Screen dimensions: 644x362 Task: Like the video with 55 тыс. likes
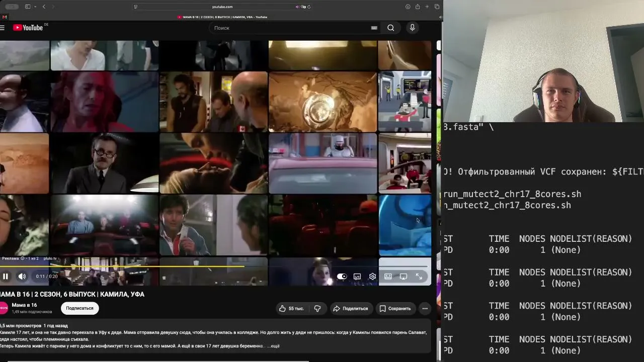pyautogui.click(x=292, y=308)
